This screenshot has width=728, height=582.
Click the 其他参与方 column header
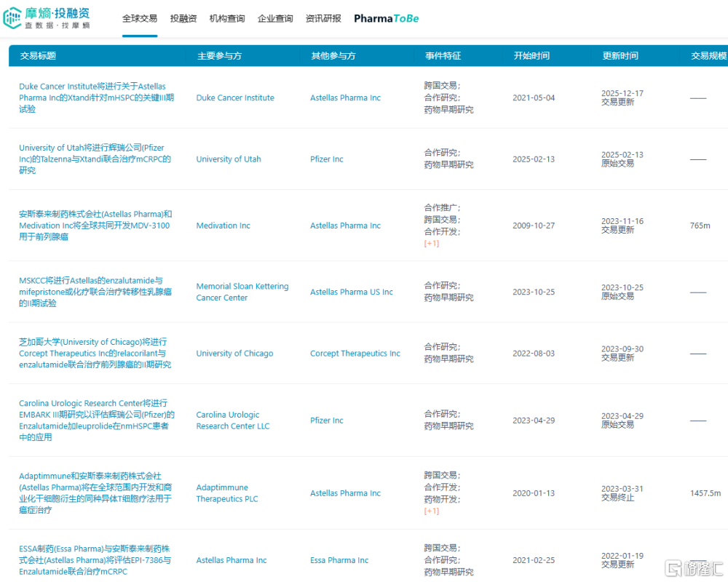click(x=333, y=56)
